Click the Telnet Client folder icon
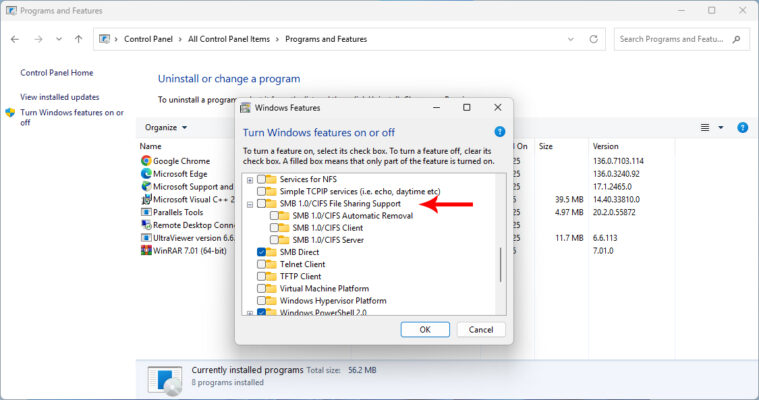Viewport: 759px width, 400px height. pyautogui.click(x=271, y=264)
